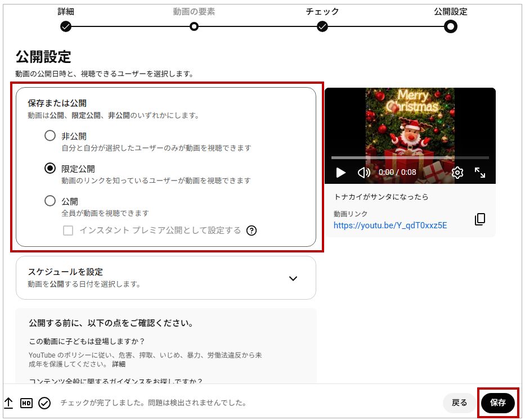Enable インスタント プレミア公開 checkbox

pos(68,230)
